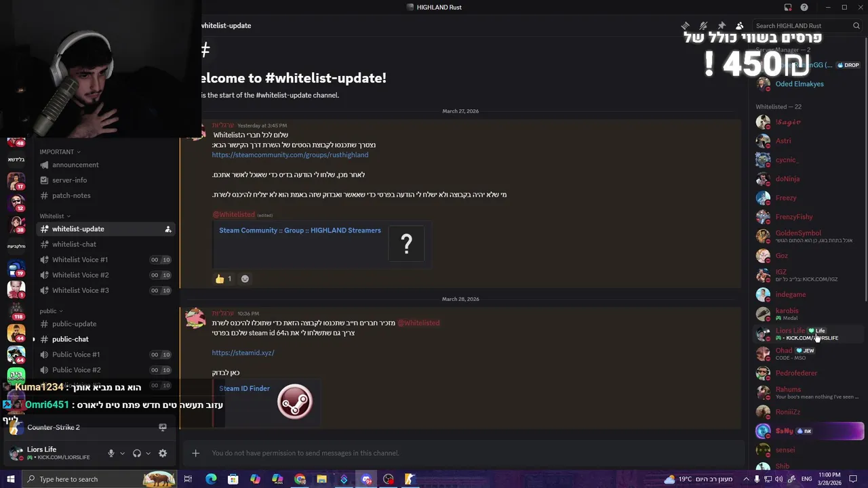The image size is (868, 488).
Task: Click Steam logo embed thumbnail
Action: (x=294, y=401)
